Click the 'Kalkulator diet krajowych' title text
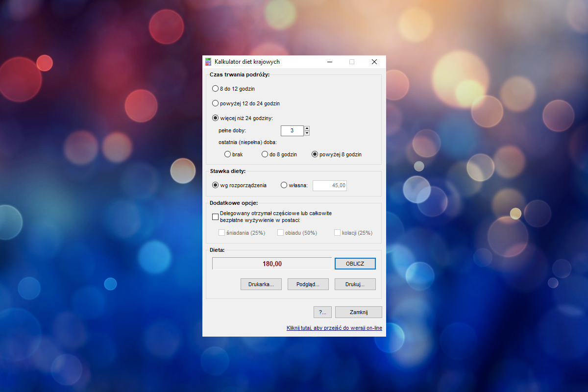This screenshot has height=392, width=588. click(x=247, y=62)
